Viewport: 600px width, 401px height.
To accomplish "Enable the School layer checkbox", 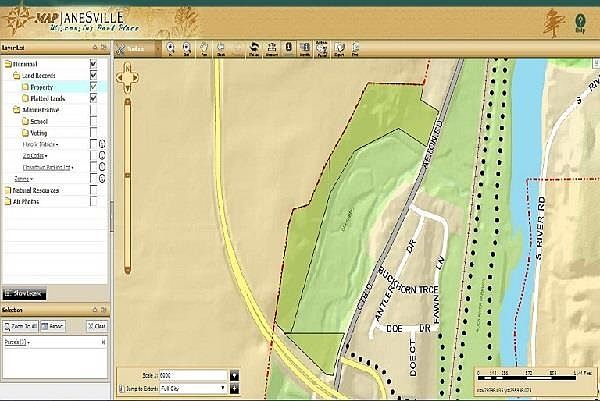I will tap(93, 121).
